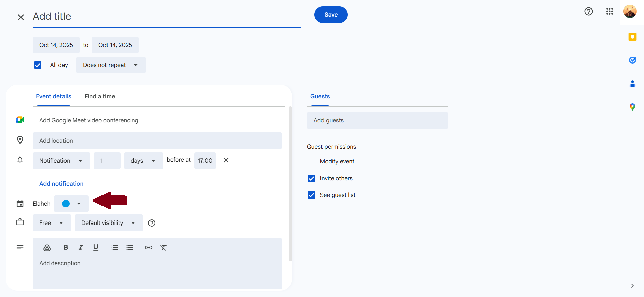Click Add notification link
This screenshot has width=644, height=297.
(x=61, y=184)
